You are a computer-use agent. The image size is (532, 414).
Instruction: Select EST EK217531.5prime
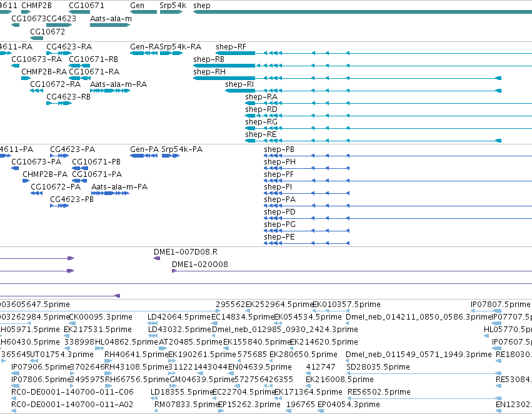click(67, 336)
